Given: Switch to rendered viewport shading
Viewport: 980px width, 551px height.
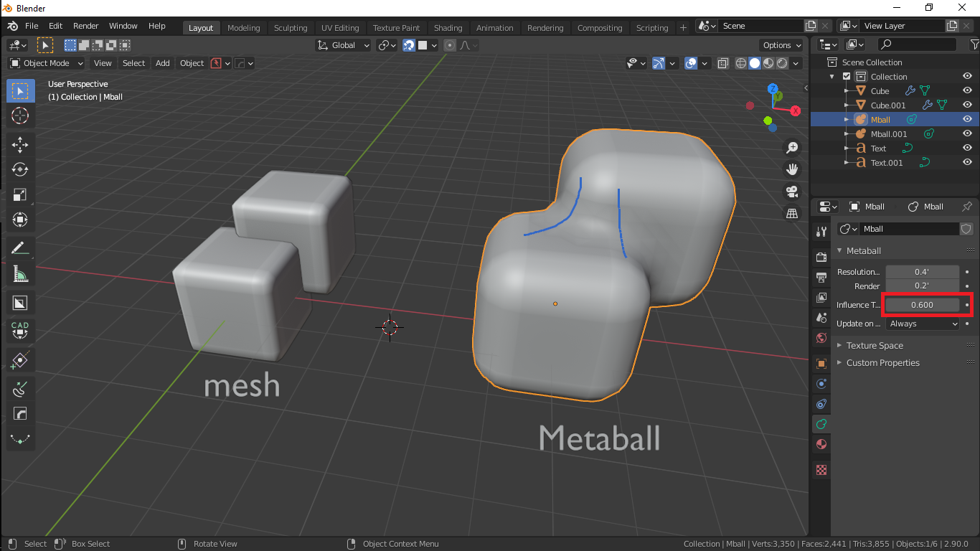Looking at the screenshot, I should coord(781,63).
